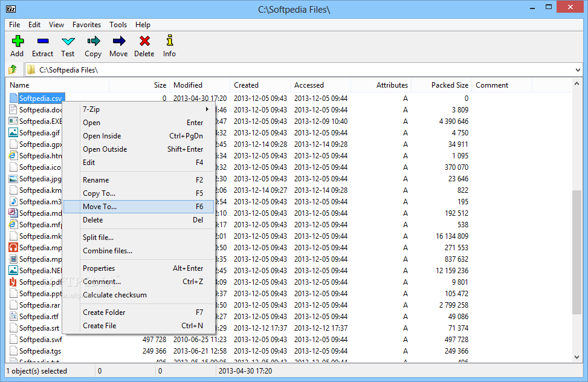588x382 pixels.
Task: Click the vertical scrollbar thumb
Action: 577,252
